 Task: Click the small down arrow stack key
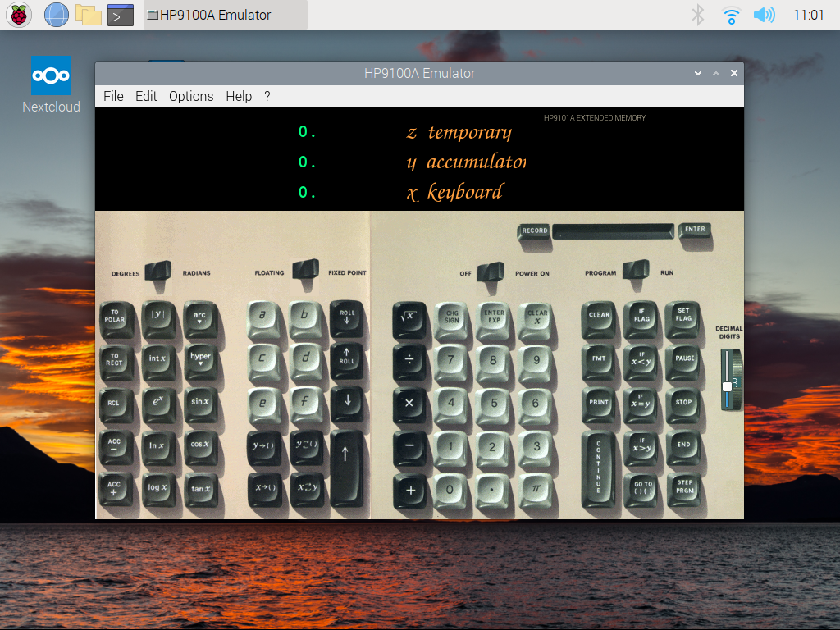point(347,404)
